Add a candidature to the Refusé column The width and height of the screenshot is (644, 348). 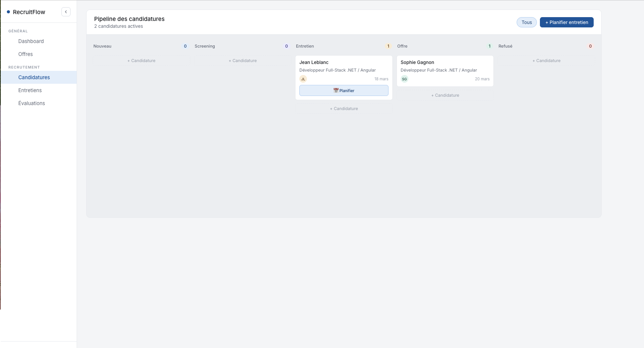546,61
